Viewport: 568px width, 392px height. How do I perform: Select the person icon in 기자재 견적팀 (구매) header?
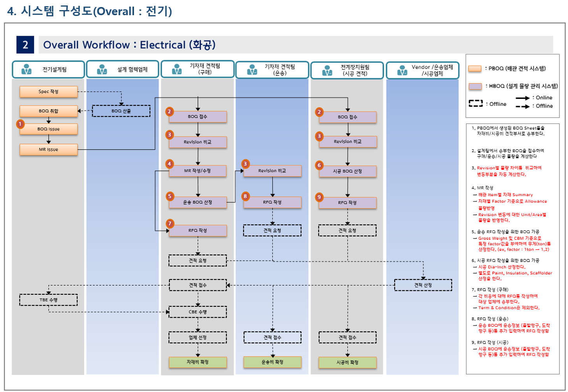point(177,69)
